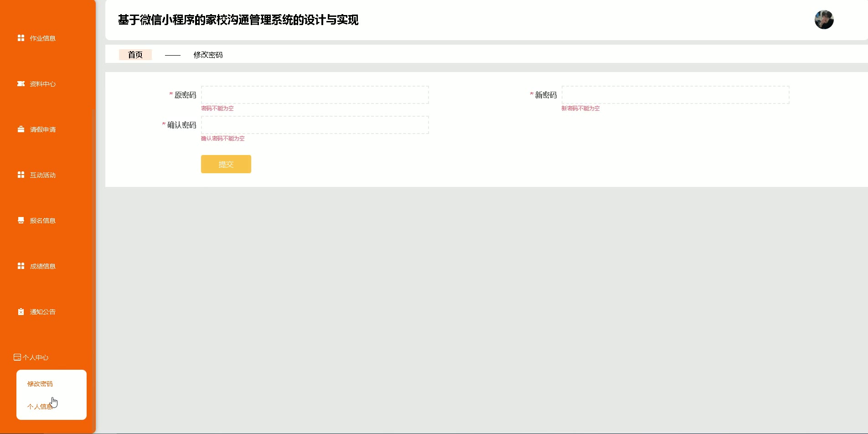Click the 资料中心 ticket icon
The image size is (868, 434).
(21, 83)
